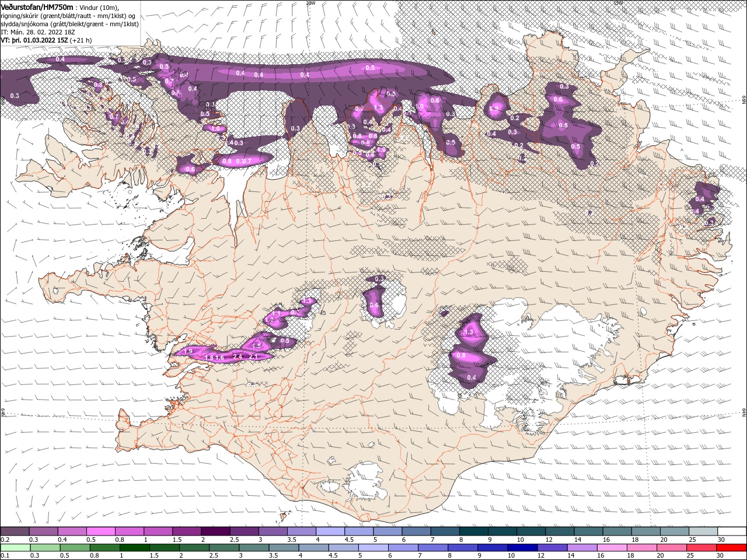747x560 pixels.
Task: Click the '(+21 h)' forecast offset text
Action: tap(81, 40)
